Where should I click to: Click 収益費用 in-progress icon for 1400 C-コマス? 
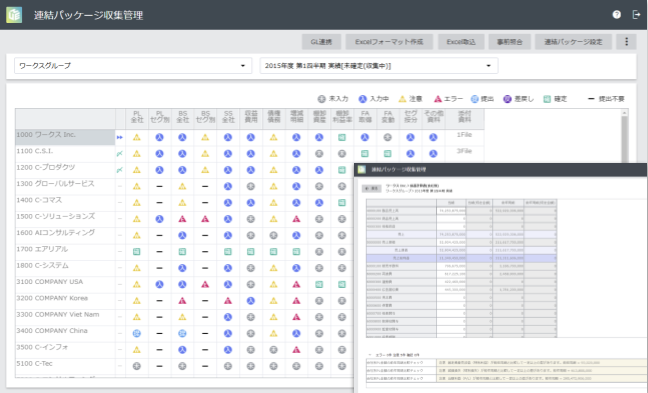(x=250, y=202)
